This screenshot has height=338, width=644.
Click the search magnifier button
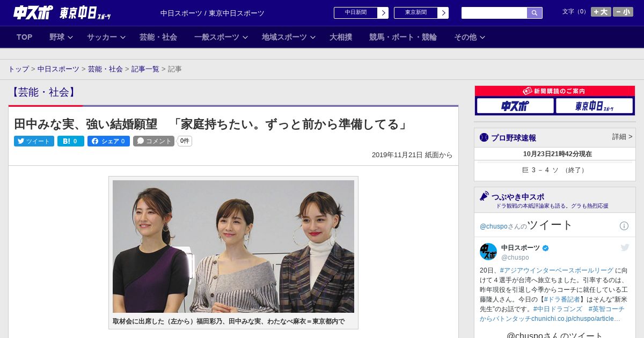tap(535, 13)
